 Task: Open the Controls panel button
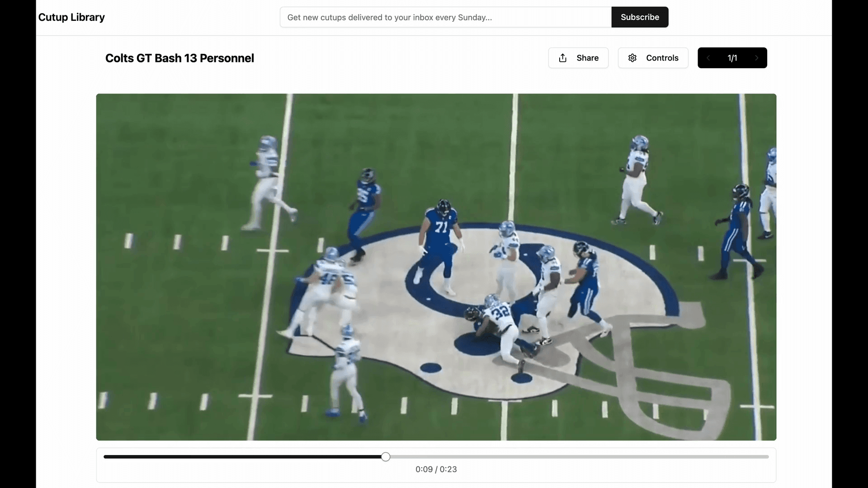point(653,58)
